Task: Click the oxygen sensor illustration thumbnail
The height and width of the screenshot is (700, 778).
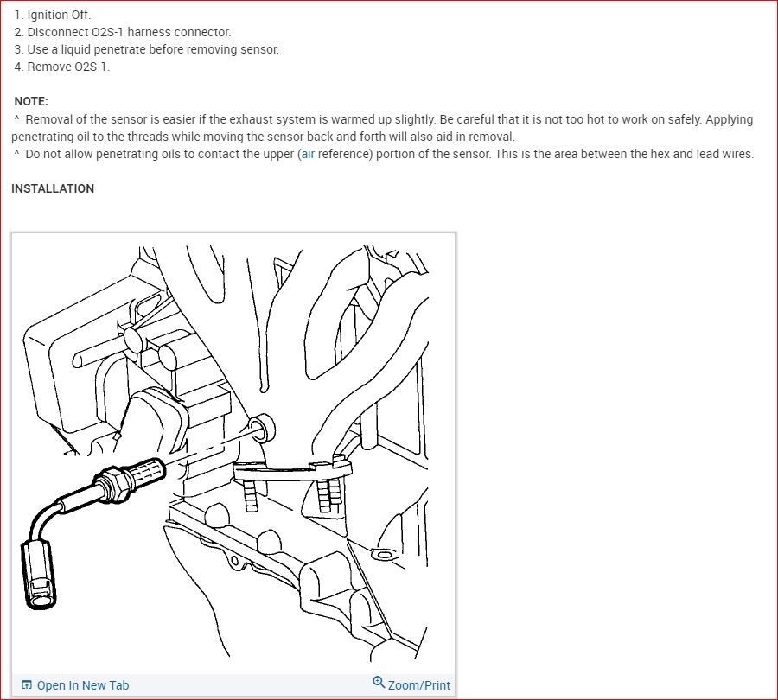Action: point(233,454)
